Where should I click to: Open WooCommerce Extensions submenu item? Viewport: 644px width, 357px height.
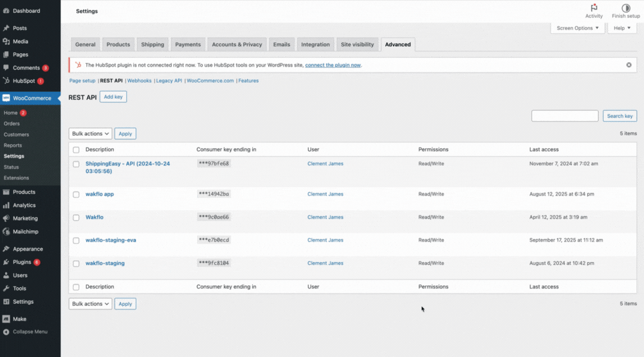tap(17, 178)
